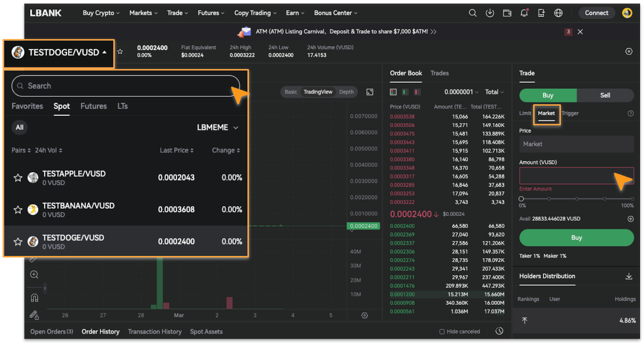Open the Transaction History tab
Image resolution: width=644 pixels, height=343 pixels.
pos(155,332)
